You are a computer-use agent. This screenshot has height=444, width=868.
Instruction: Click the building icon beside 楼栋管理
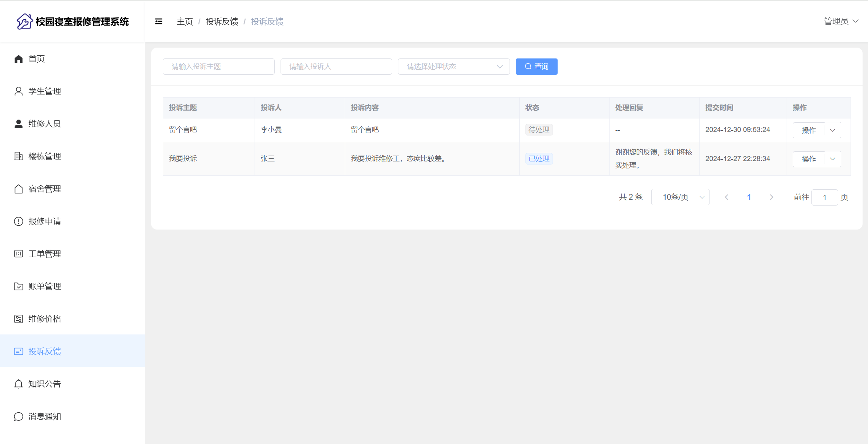pos(18,156)
